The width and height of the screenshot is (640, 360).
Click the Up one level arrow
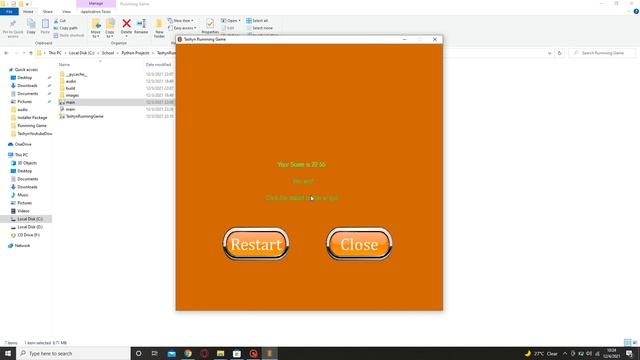(x=31, y=53)
